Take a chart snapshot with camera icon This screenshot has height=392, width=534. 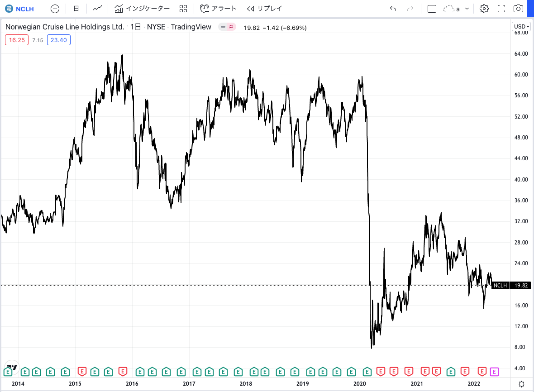pyautogui.click(x=519, y=9)
